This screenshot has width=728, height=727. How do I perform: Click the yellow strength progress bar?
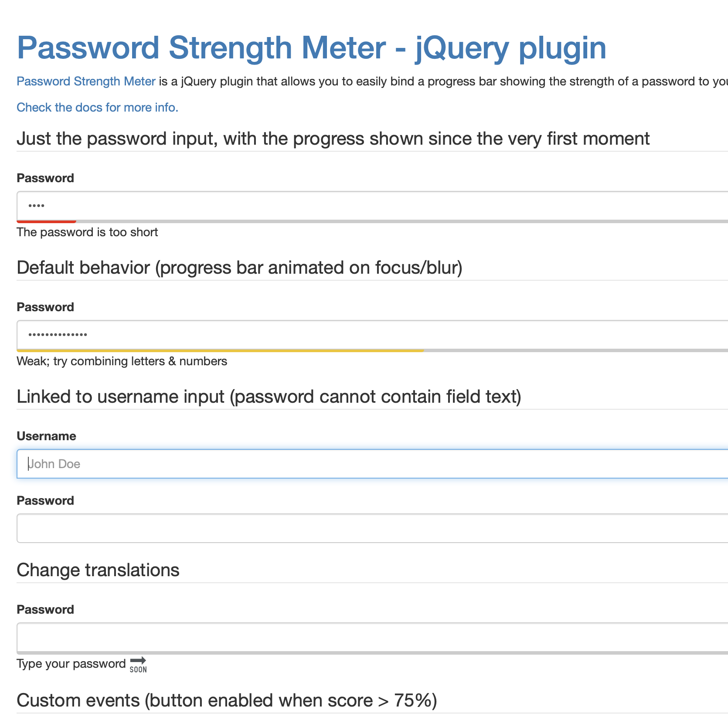tap(220, 350)
